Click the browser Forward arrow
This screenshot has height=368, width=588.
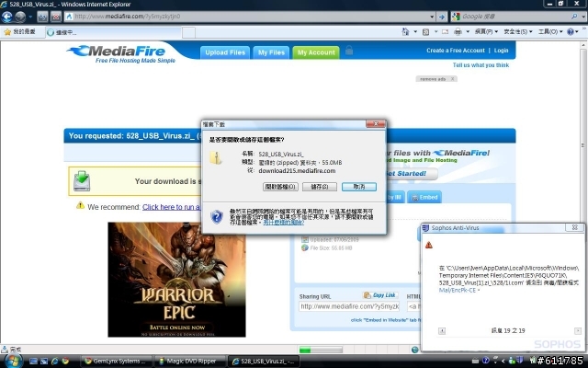pyautogui.click(x=20, y=17)
